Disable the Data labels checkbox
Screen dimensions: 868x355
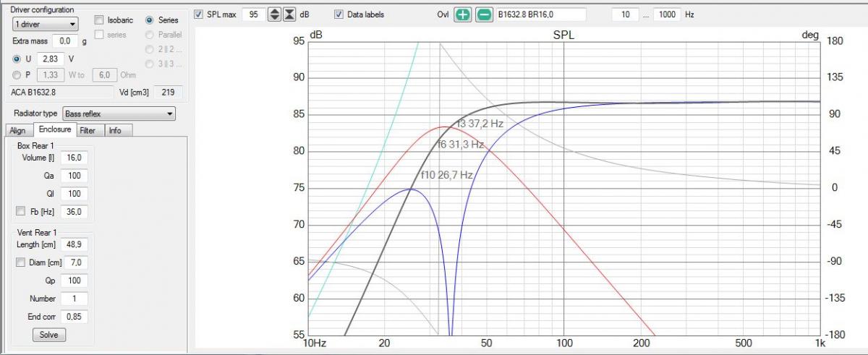pyautogui.click(x=339, y=14)
